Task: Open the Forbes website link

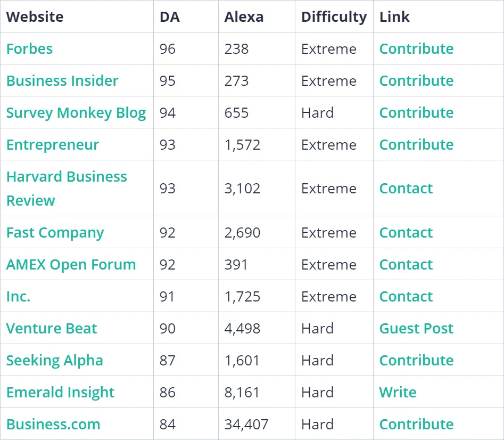Action: coord(30,49)
